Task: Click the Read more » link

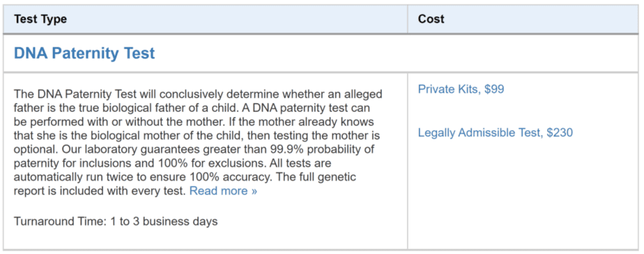Action: click(x=223, y=191)
